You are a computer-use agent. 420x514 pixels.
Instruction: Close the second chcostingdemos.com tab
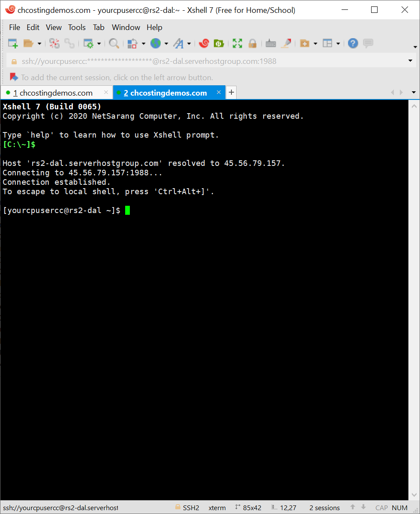[x=219, y=93]
